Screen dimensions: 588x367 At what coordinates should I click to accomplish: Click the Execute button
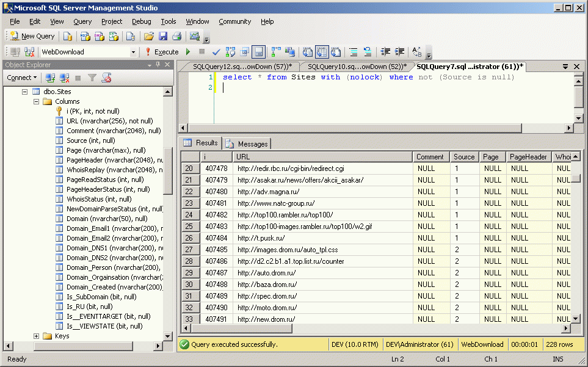[162, 52]
